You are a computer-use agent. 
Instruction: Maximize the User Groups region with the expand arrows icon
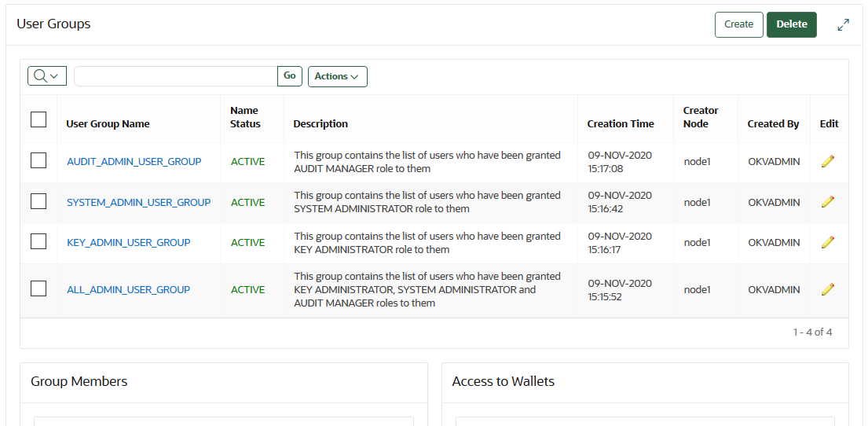pyautogui.click(x=843, y=25)
